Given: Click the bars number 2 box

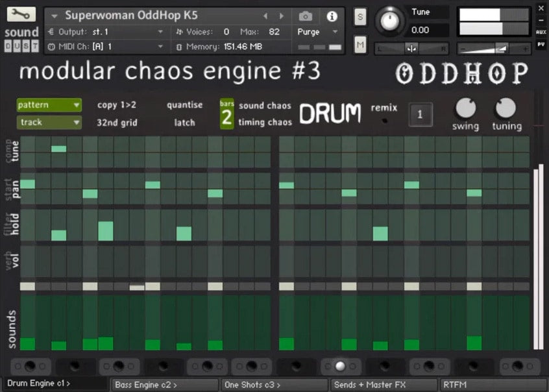Looking at the screenshot, I should click(226, 117).
